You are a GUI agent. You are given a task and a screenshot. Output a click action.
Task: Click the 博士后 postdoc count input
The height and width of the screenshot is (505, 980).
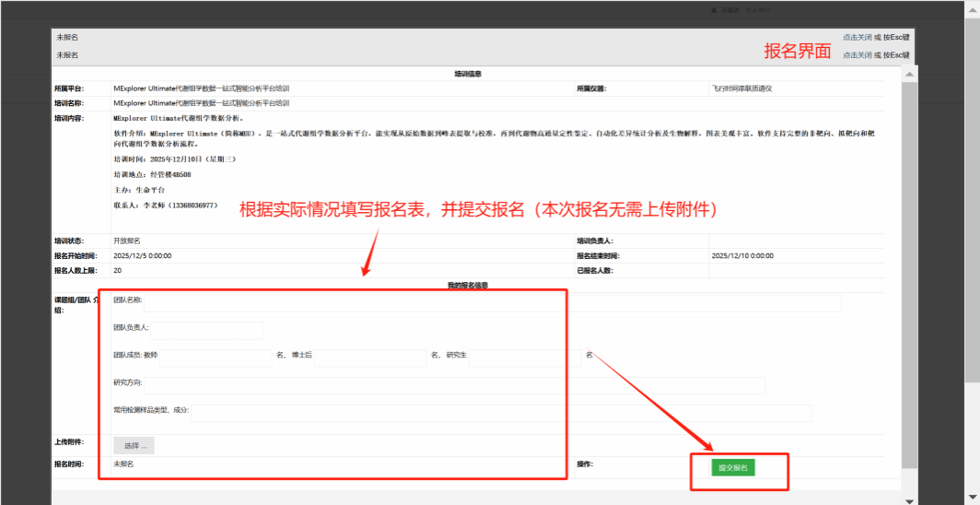click(x=370, y=358)
